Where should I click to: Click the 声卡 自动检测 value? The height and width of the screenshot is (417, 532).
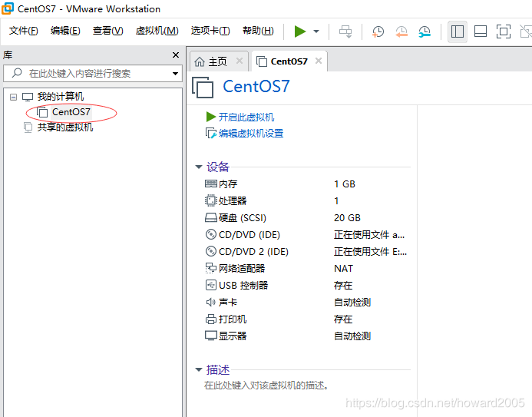coord(352,302)
